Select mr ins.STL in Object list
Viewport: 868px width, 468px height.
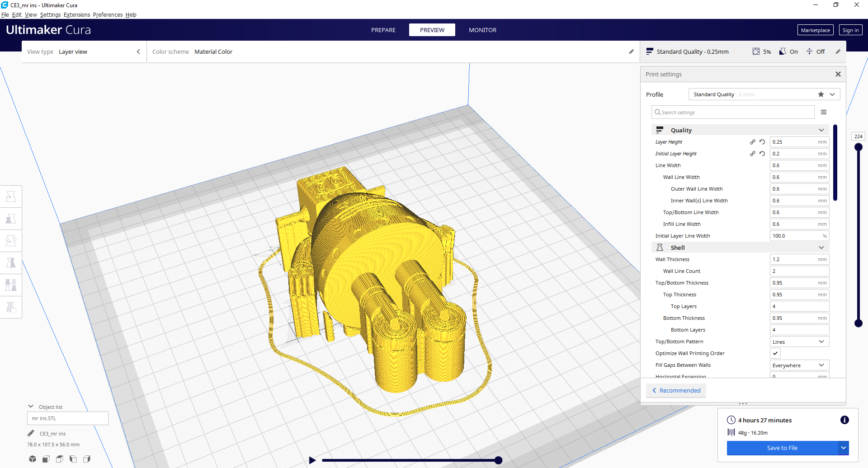pos(68,418)
